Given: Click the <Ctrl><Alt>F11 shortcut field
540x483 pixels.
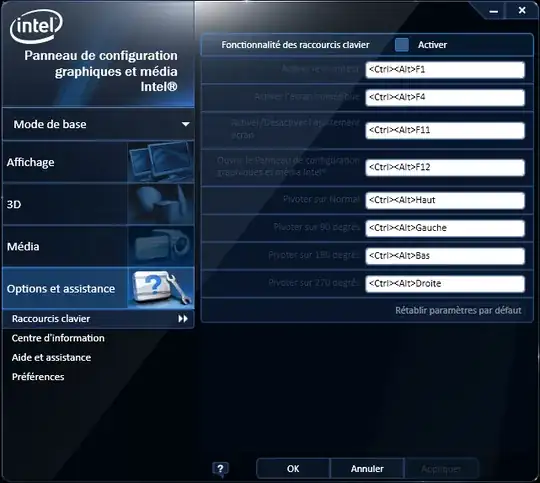Looking at the screenshot, I should point(445,130).
